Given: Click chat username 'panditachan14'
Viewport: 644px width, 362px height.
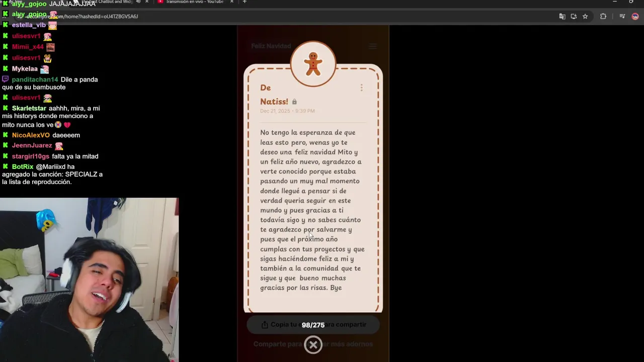Looking at the screenshot, I should (x=35, y=79).
